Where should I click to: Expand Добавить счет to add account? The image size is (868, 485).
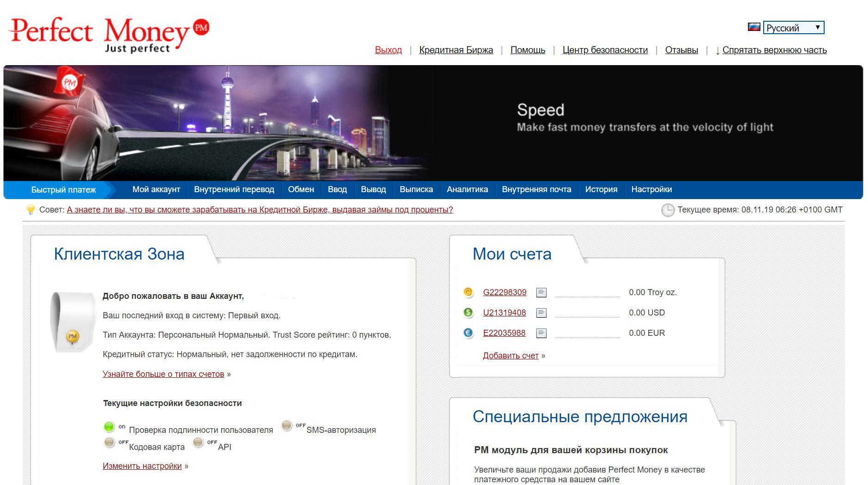point(511,356)
